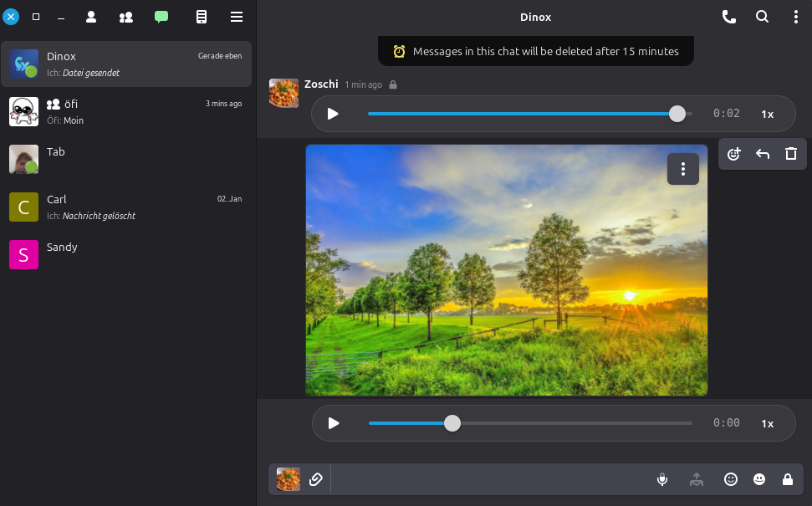Open the landscape image preview

click(507, 270)
